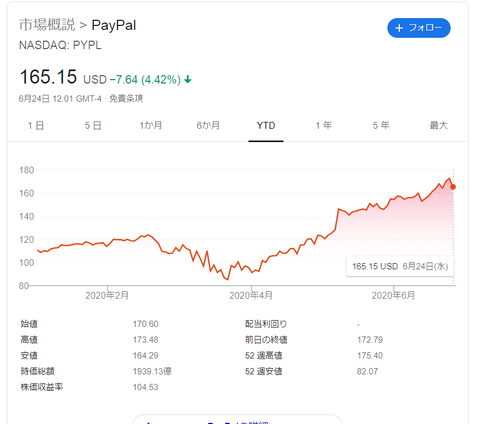Viewport: 480px width, 424px height.
Task: Click the 165.15 USD 6月24日 tooltip
Action: (x=400, y=266)
